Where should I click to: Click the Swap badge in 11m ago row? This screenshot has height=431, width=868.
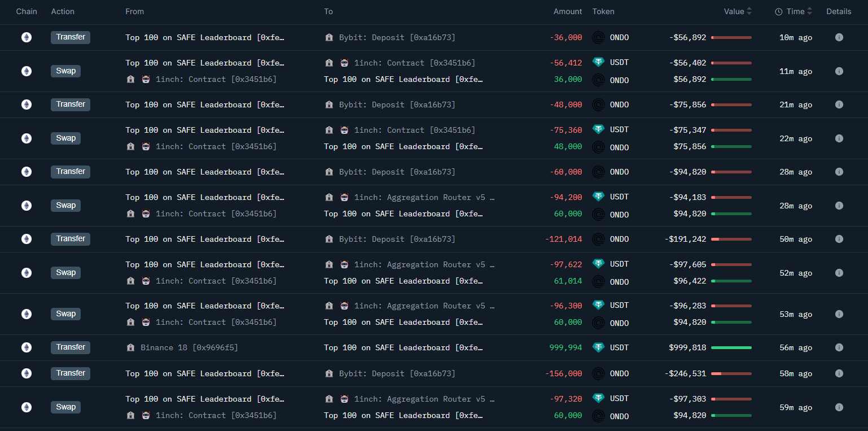[66, 71]
